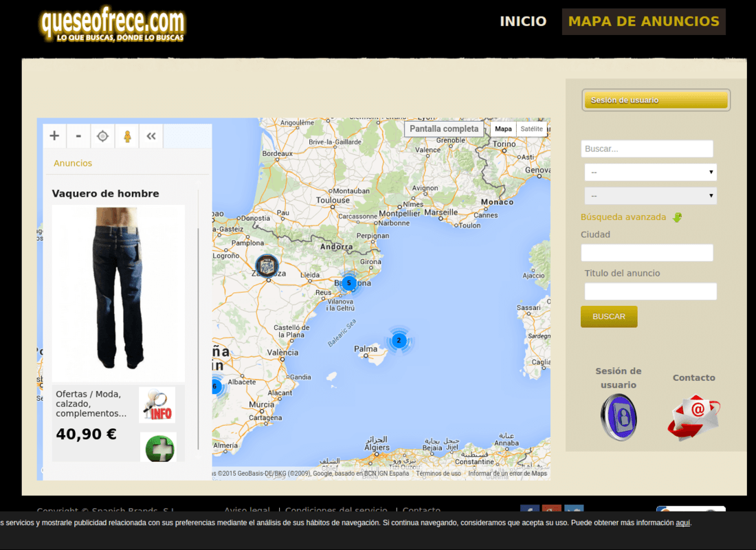
Task: Open Zaragoza map marker
Action: click(x=267, y=265)
